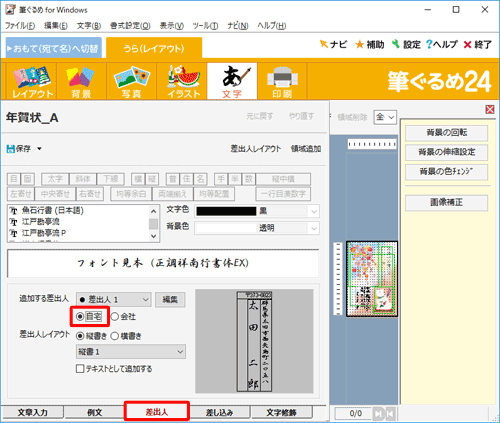Select 会社 radio button
Image resolution: width=500 pixels, height=423 pixels.
[115, 316]
